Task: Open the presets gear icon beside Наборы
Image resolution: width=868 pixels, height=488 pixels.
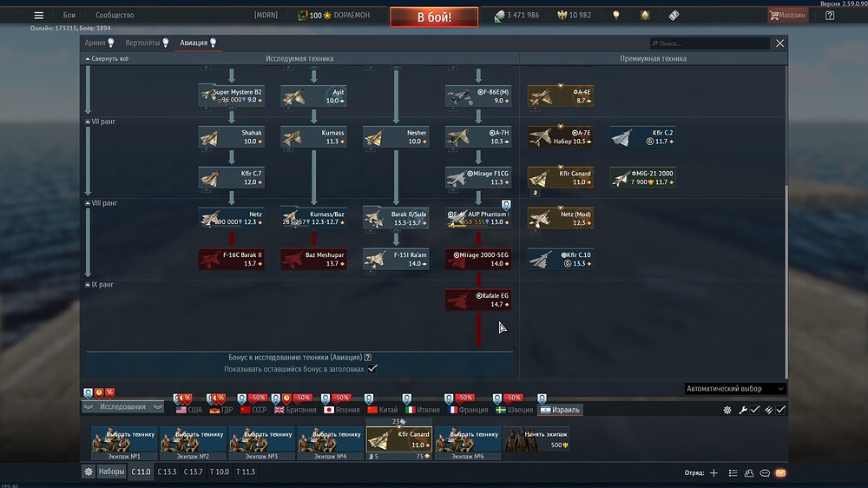Action: [x=88, y=472]
